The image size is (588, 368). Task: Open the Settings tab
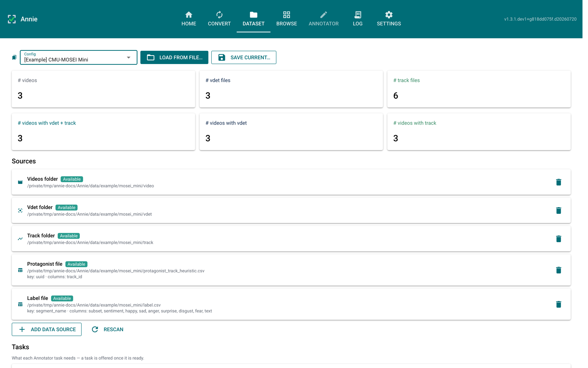click(x=389, y=19)
